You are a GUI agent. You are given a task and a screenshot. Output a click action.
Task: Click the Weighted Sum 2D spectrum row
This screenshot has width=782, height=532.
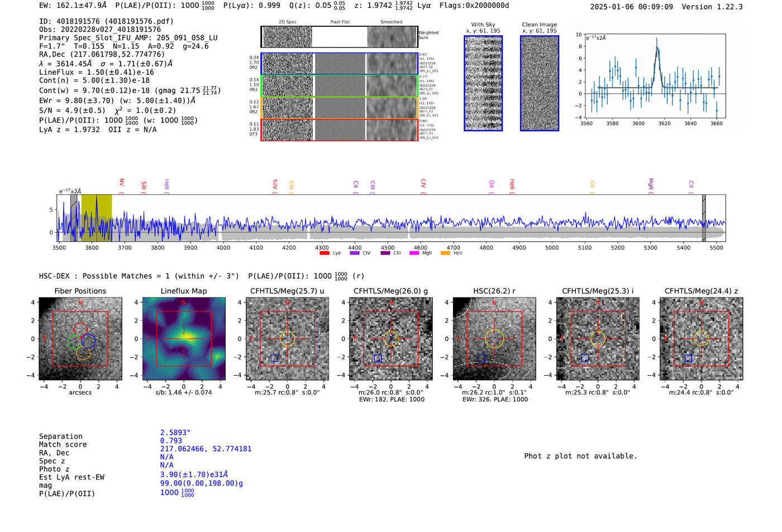tap(340, 37)
